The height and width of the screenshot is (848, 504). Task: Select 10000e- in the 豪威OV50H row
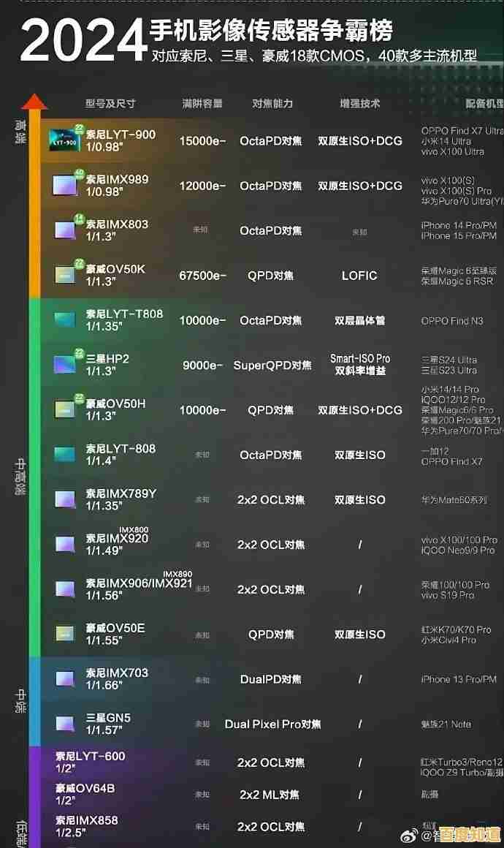click(202, 410)
